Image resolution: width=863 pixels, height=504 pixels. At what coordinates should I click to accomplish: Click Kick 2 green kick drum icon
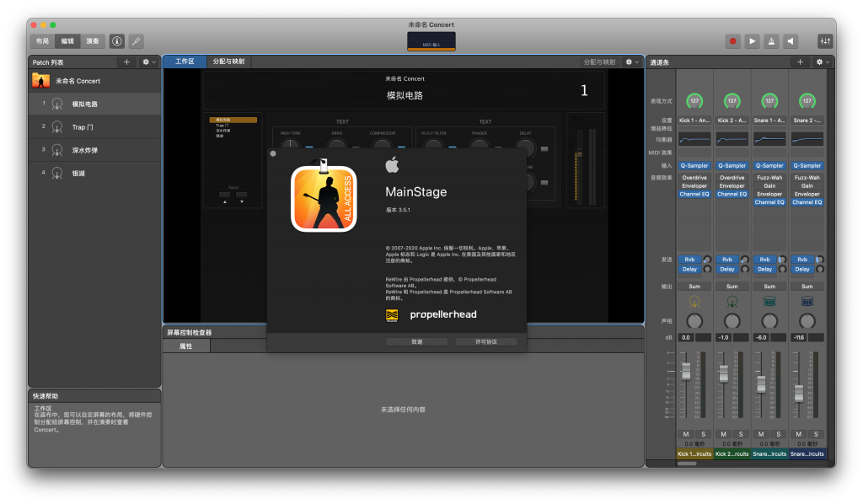click(x=732, y=302)
